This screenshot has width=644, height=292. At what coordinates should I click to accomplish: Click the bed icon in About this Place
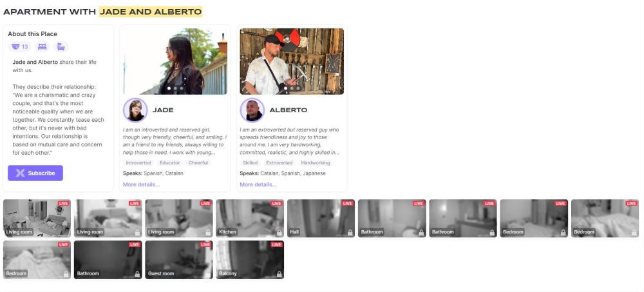point(43,46)
